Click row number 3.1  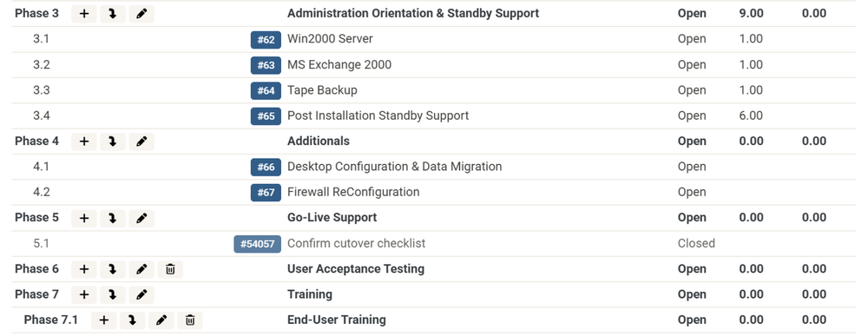point(42,39)
